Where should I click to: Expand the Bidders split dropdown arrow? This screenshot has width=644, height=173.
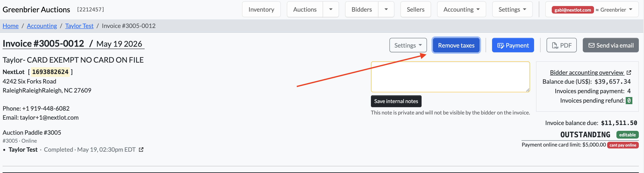pos(386,9)
